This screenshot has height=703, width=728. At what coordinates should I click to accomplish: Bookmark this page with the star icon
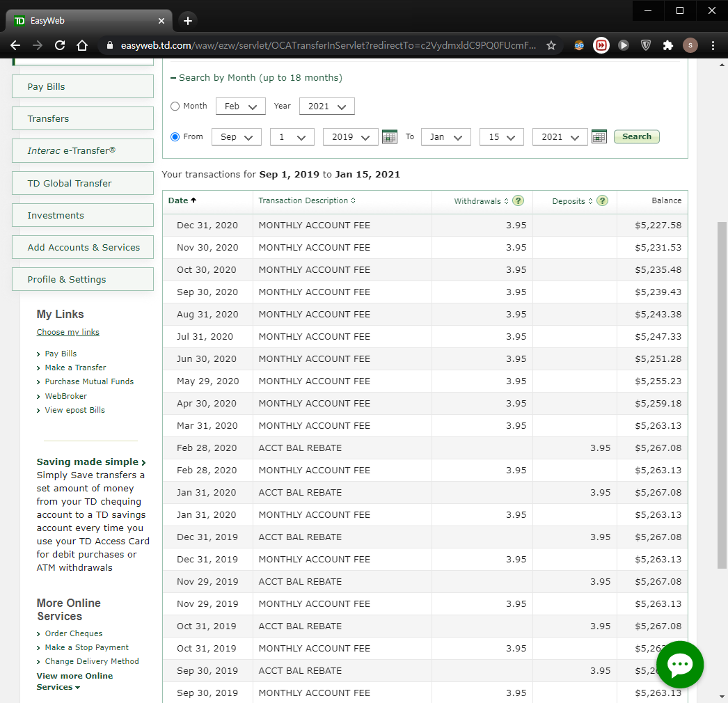pos(551,45)
